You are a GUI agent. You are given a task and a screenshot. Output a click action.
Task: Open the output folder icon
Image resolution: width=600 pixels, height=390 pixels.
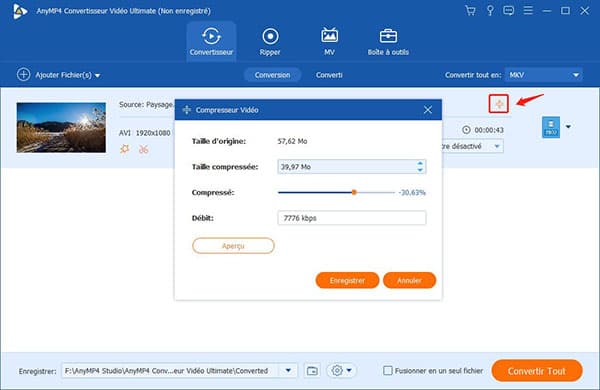pyautogui.click(x=312, y=370)
